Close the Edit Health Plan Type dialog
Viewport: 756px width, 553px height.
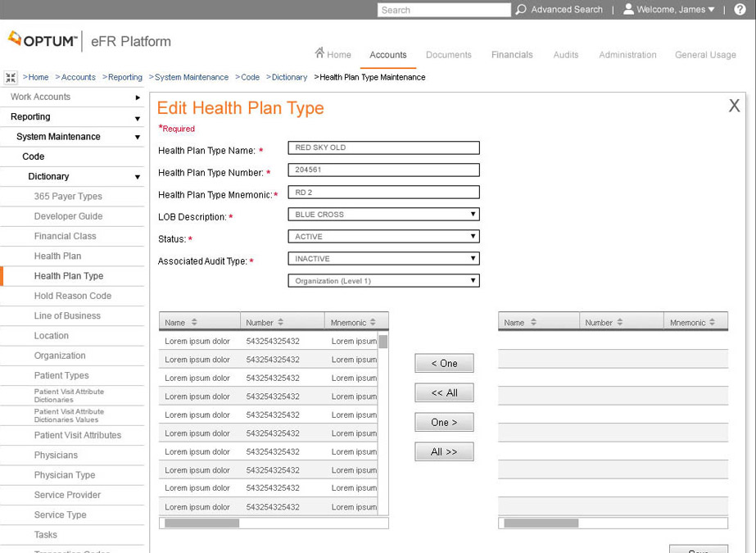[734, 106]
